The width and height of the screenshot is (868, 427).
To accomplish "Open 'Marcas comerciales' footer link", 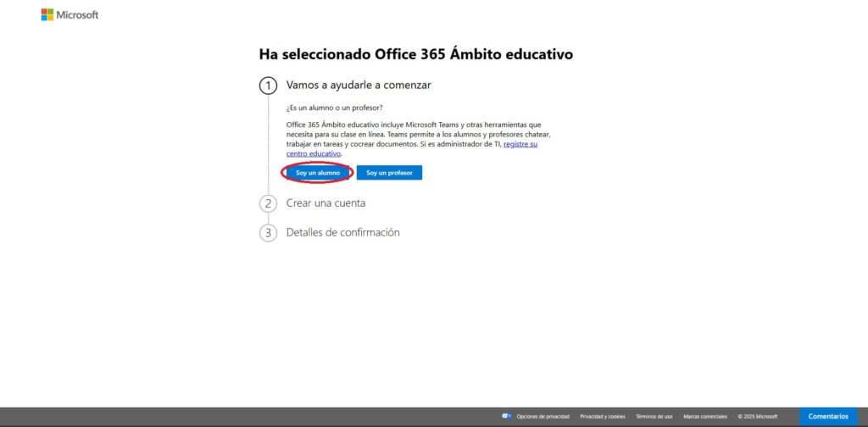I will 705,417.
